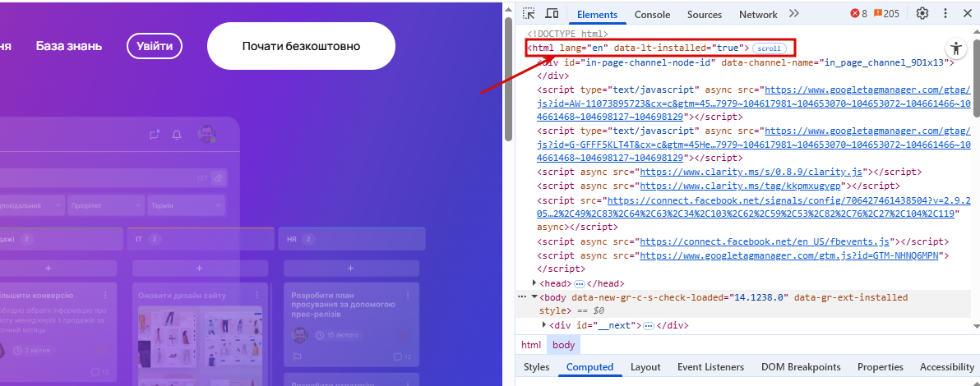
Task: Collapse the <body> node arrow
Action: tap(534, 296)
